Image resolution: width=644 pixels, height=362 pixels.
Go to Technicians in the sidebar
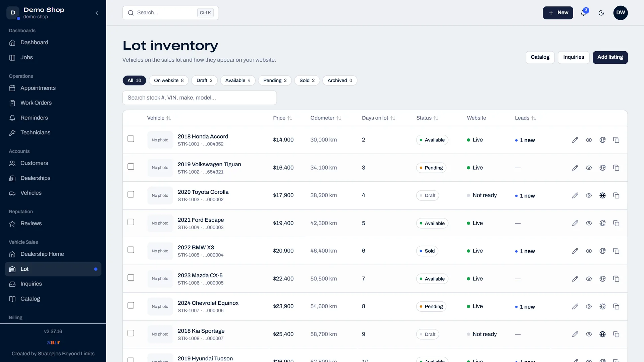coord(53,133)
